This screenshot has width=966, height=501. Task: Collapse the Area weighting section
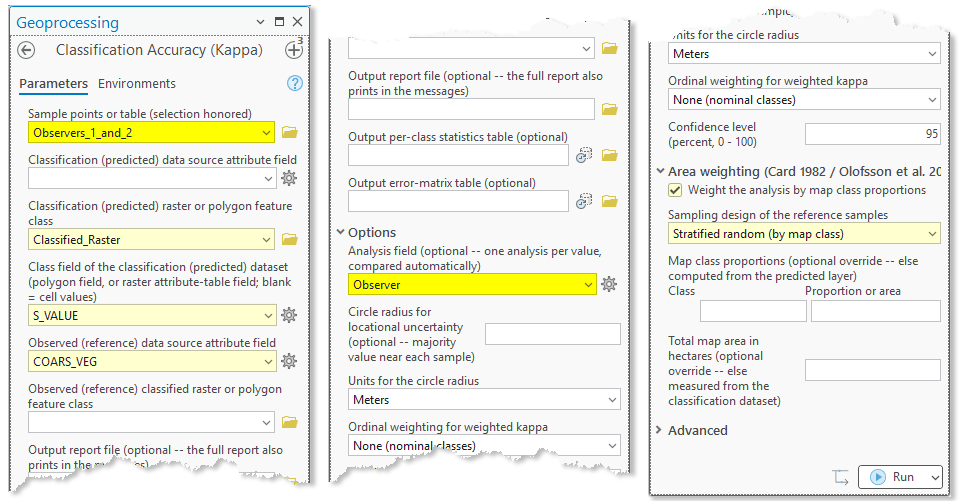tap(660, 171)
